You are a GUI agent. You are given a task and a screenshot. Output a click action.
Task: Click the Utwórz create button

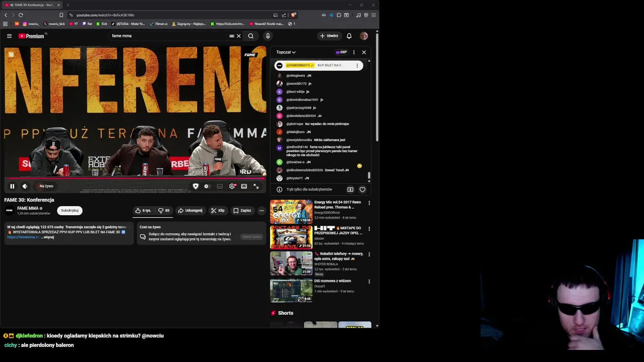pos(329,36)
